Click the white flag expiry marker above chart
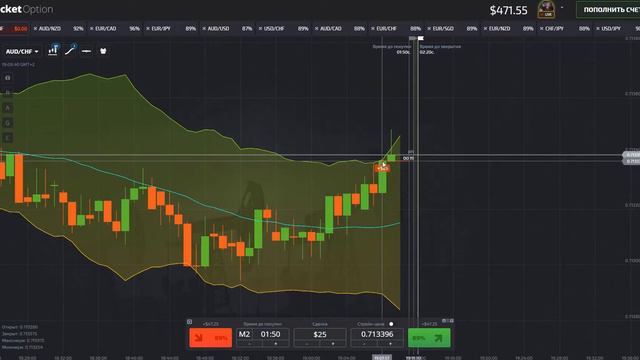 (421, 38)
